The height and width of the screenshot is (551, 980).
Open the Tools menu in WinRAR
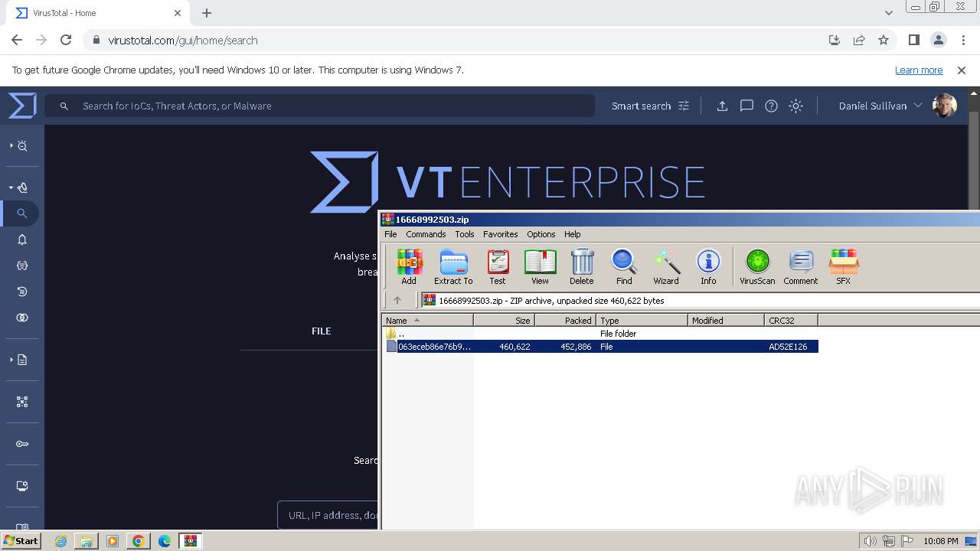click(465, 234)
